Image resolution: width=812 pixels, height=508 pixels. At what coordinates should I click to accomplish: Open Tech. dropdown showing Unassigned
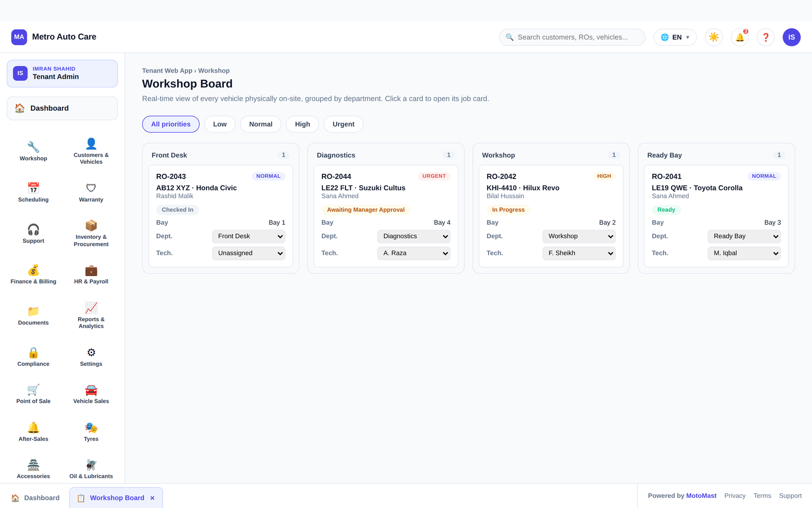pyautogui.click(x=249, y=253)
